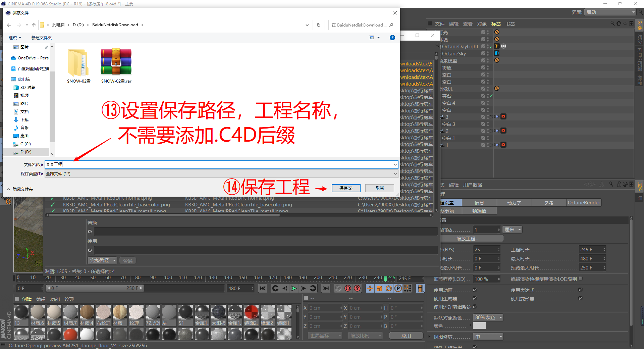Screen dimensions: 644x349
Task: Toggle the parameter P keyframe icon
Action: tap(398, 288)
